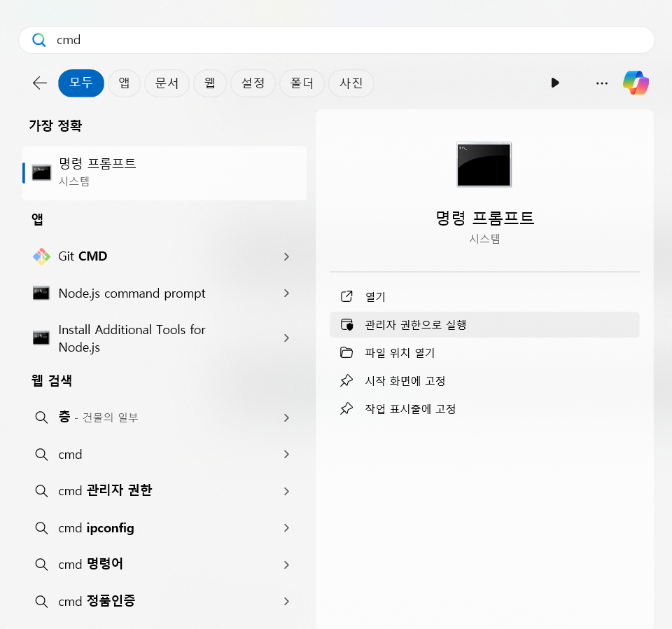Image resolution: width=672 pixels, height=629 pixels.
Task: Click Install Additional Tools for Node.js icon
Action: (x=41, y=338)
